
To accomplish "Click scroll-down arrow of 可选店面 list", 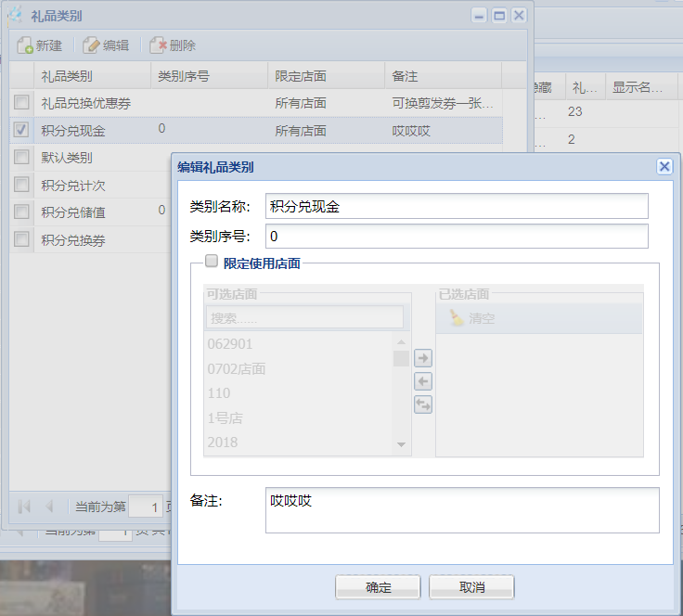I will click(401, 444).
